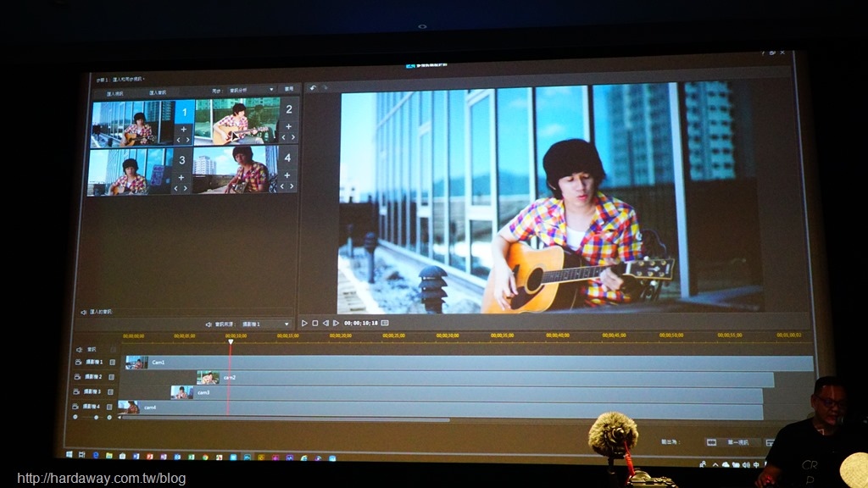Click the right arrow under camera 4

pos(292,186)
